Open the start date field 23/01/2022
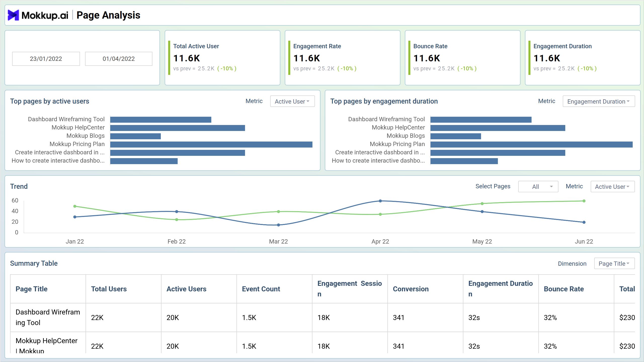Screen dimensions: 644x362 [x=46, y=59]
